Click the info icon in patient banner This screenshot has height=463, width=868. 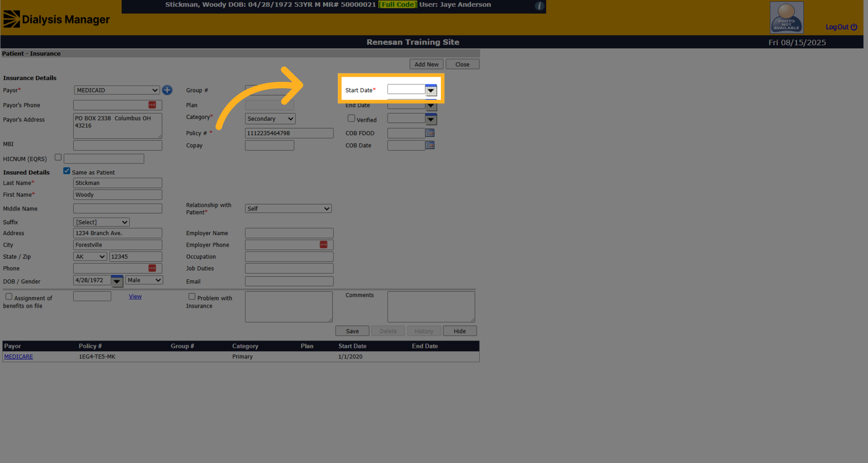pos(539,6)
